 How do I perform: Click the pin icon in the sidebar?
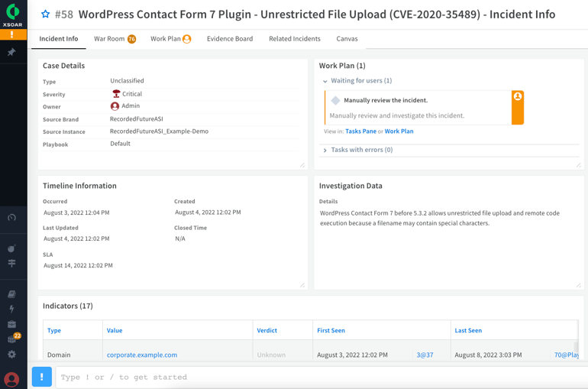tap(11, 52)
